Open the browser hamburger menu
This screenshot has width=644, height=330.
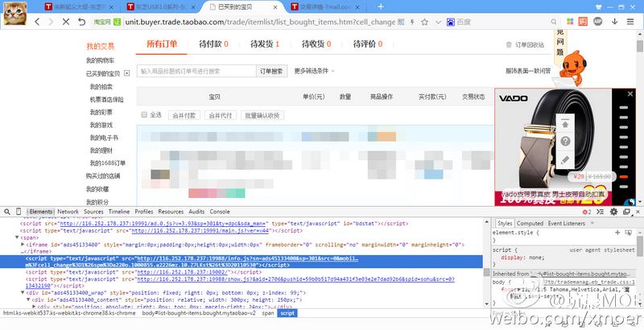pyautogui.click(x=630, y=22)
